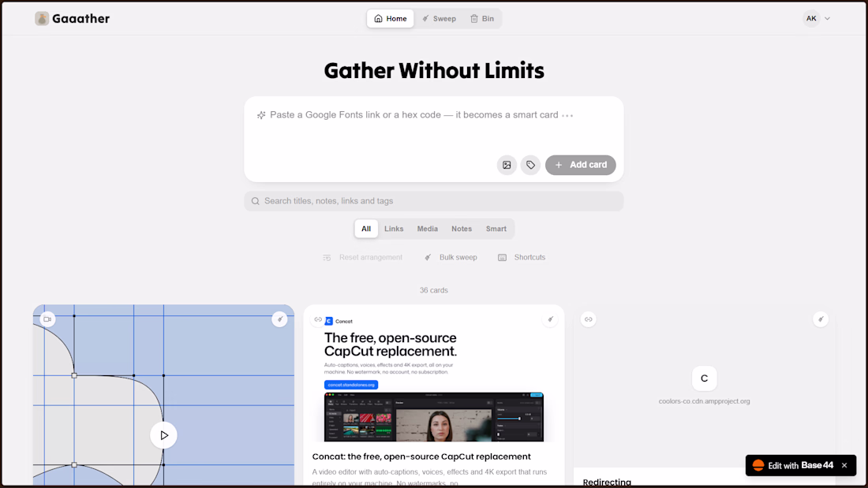Click Reset arrangement
The height and width of the screenshot is (488, 868).
coord(363,257)
